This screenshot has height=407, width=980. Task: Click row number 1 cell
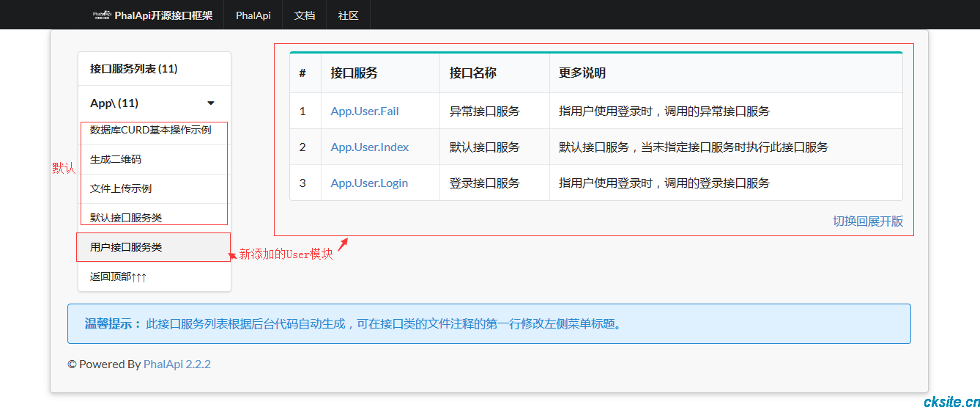click(305, 111)
